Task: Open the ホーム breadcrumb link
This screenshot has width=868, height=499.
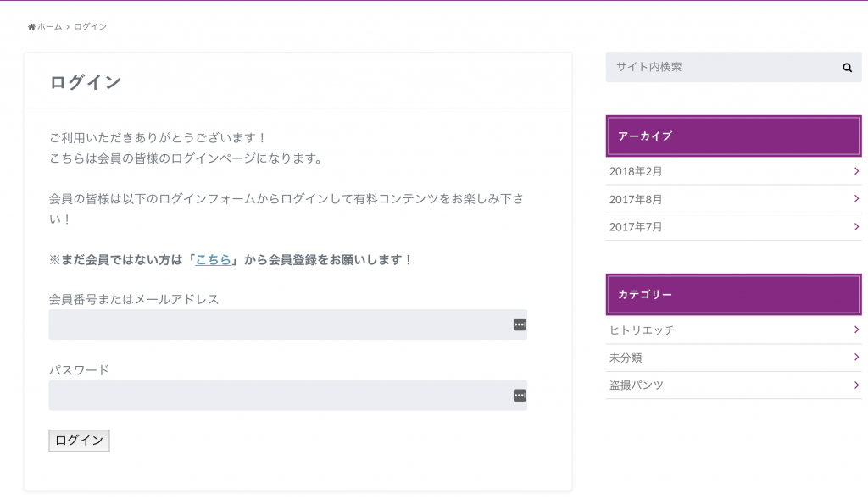Action: tap(50, 26)
